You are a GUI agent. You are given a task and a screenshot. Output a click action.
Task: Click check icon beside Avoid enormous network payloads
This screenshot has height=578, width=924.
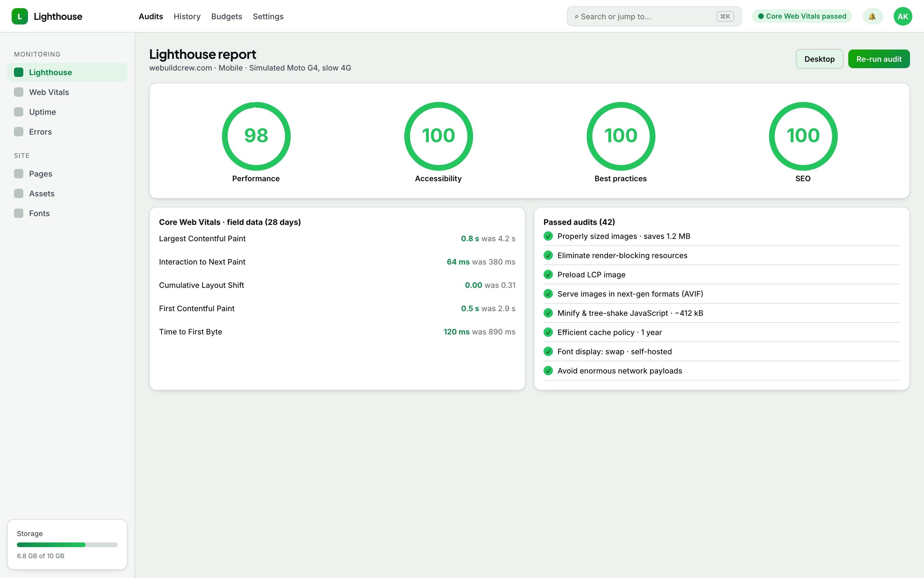pos(548,371)
